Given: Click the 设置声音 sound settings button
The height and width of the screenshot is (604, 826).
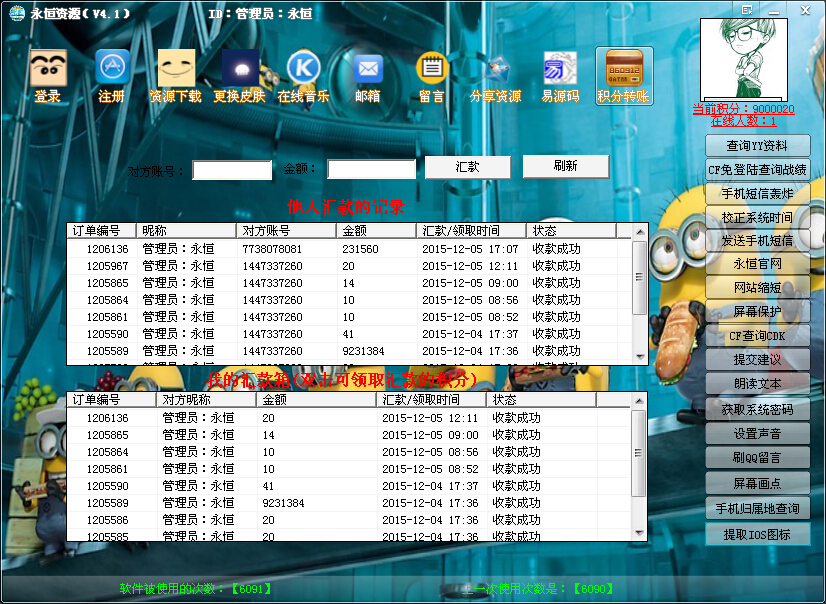Looking at the screenshot, I should (x=758, y=433).
